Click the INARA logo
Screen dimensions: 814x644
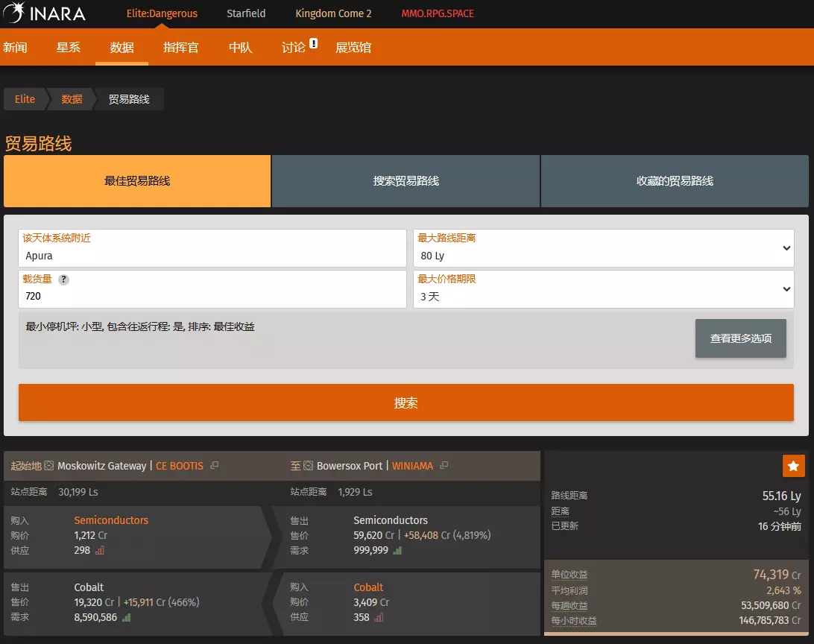pos(44,13)
